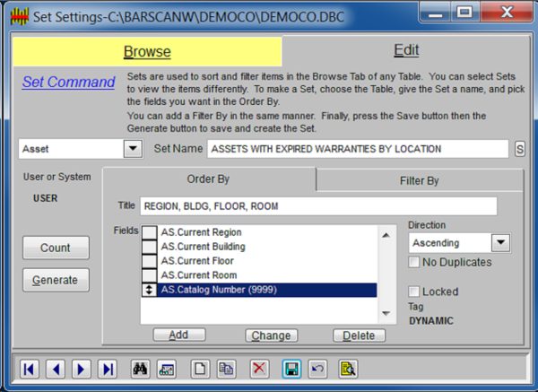Delete record with red X icon
This screenshot has width=538, height=392.
259,369
